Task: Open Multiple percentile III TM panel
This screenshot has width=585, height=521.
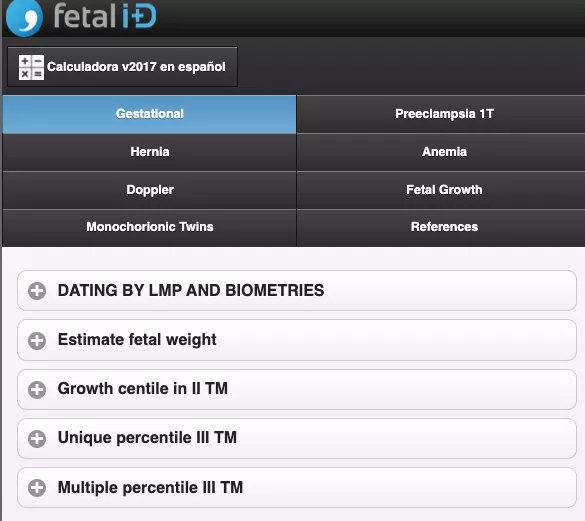Action: [x=297, y=487]
